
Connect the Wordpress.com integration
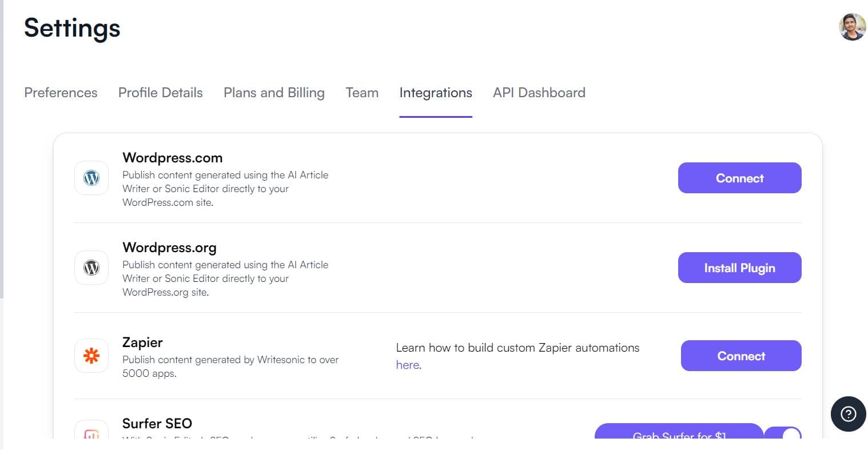coord(740,178)
